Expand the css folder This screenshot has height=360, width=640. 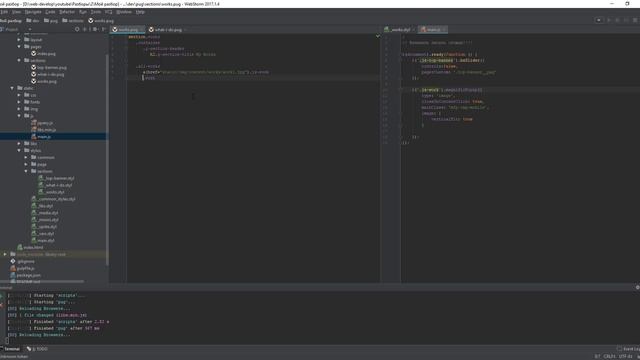[x=19, y=95]
